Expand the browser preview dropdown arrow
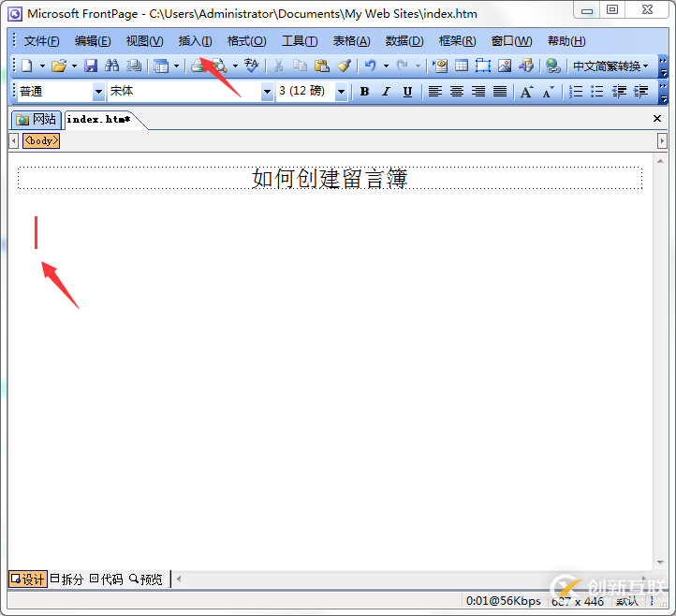 (235, 66)
